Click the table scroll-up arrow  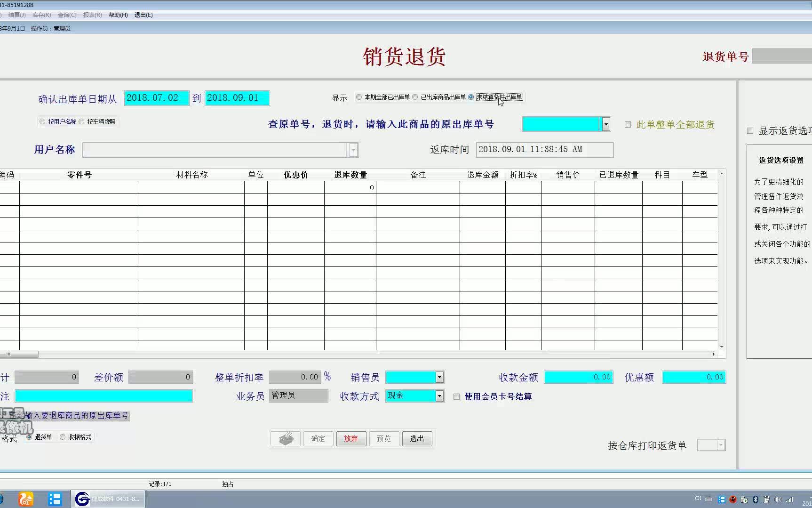[x=722, y=174]
